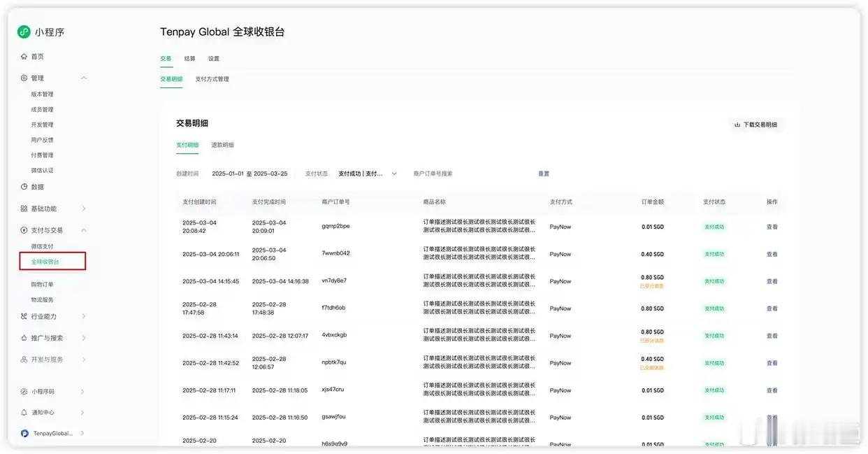
Task: Switch to the 结算 top tab
Action: pyautogui.click(x=190, y=59)
